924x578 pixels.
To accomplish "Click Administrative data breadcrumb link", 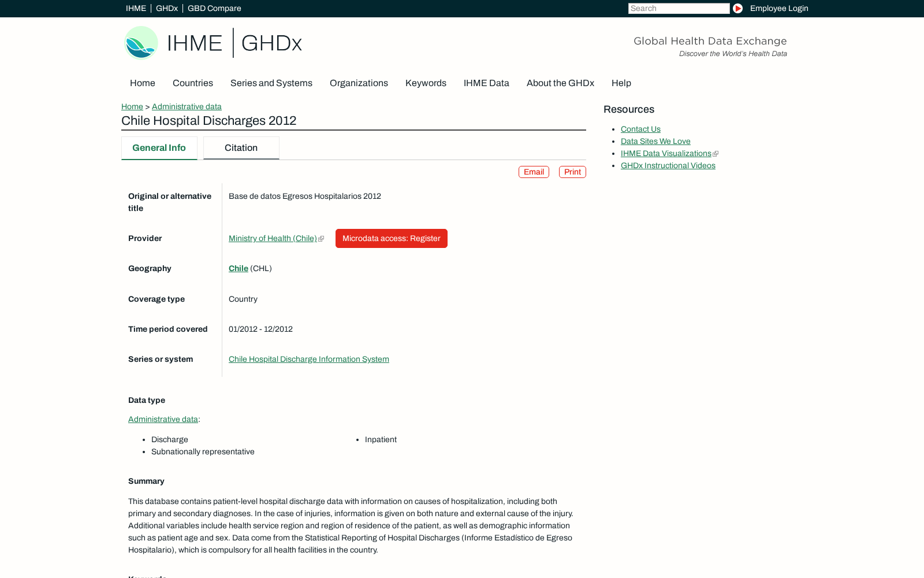I will [x=187, y=107].
